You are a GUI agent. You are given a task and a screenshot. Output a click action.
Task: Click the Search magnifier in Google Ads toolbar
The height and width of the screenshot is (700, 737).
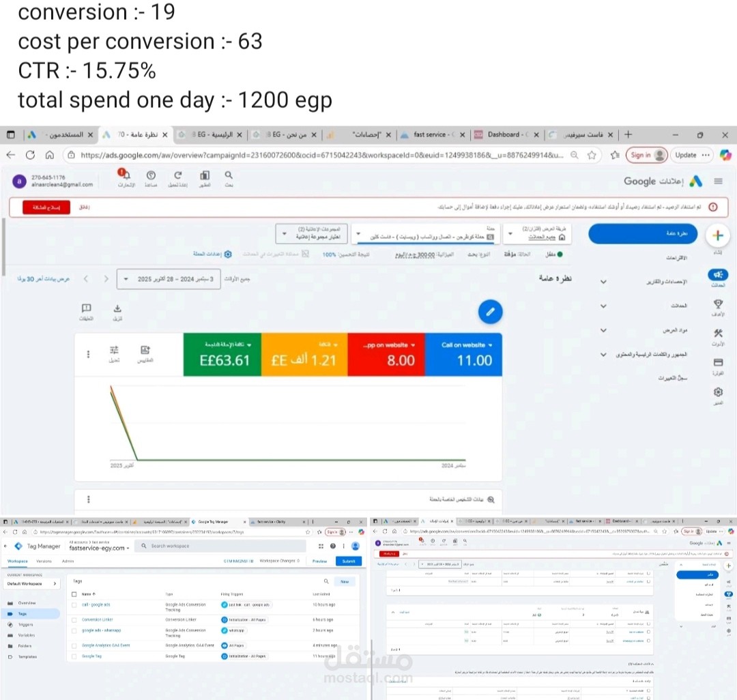coord(229,175)
